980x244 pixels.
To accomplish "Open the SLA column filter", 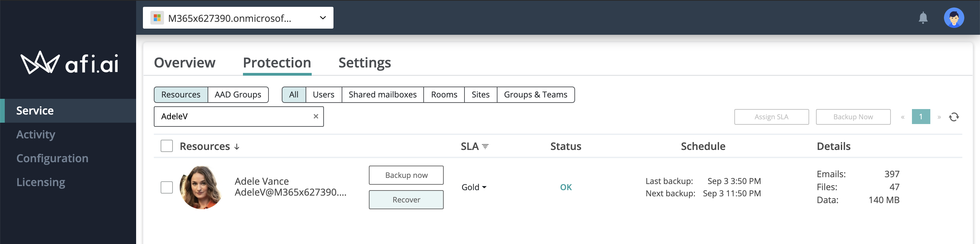I will [485, 147].
